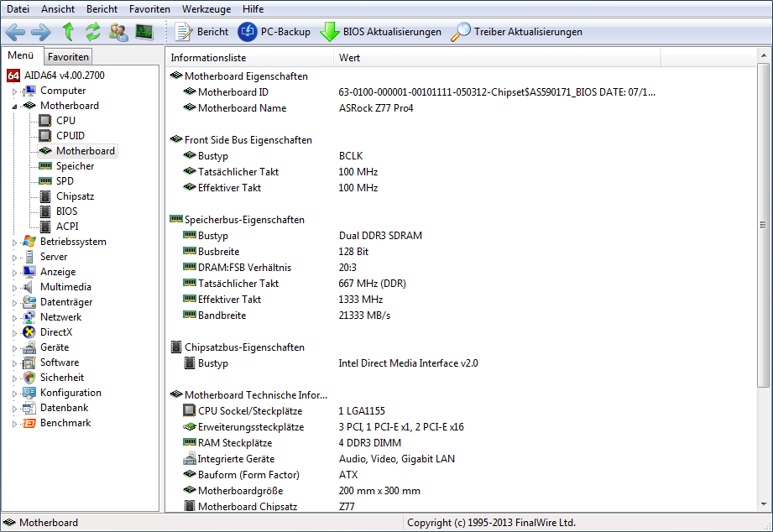Screen dimensions: 773x532
Task: Expand the Betriebssystem tree node
Action: pyautogui.click(x=14, y=243)
